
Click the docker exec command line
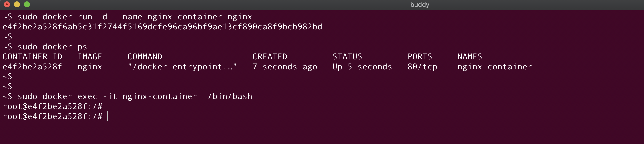[127, 96]
